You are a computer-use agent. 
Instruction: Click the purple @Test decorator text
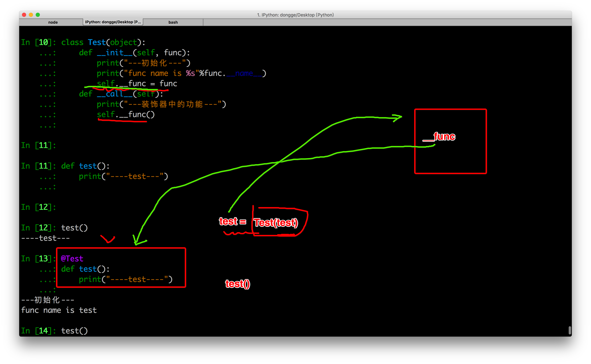(72, 259)
